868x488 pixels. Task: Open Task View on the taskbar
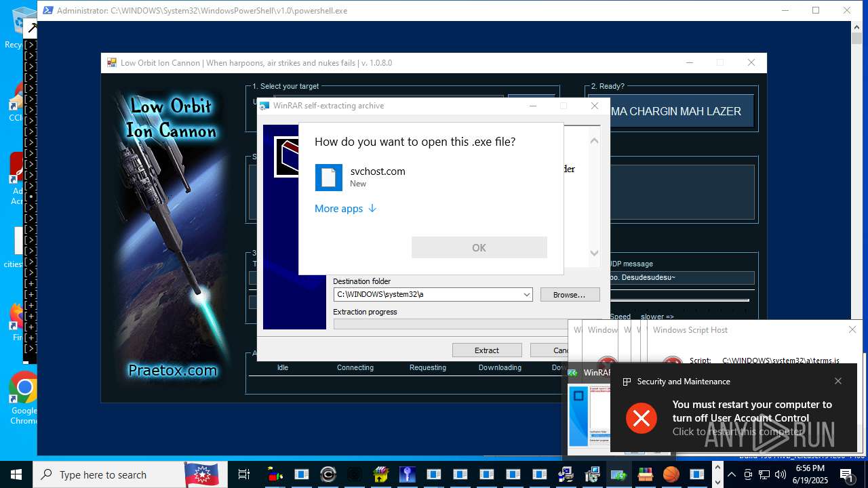point(244,474)
